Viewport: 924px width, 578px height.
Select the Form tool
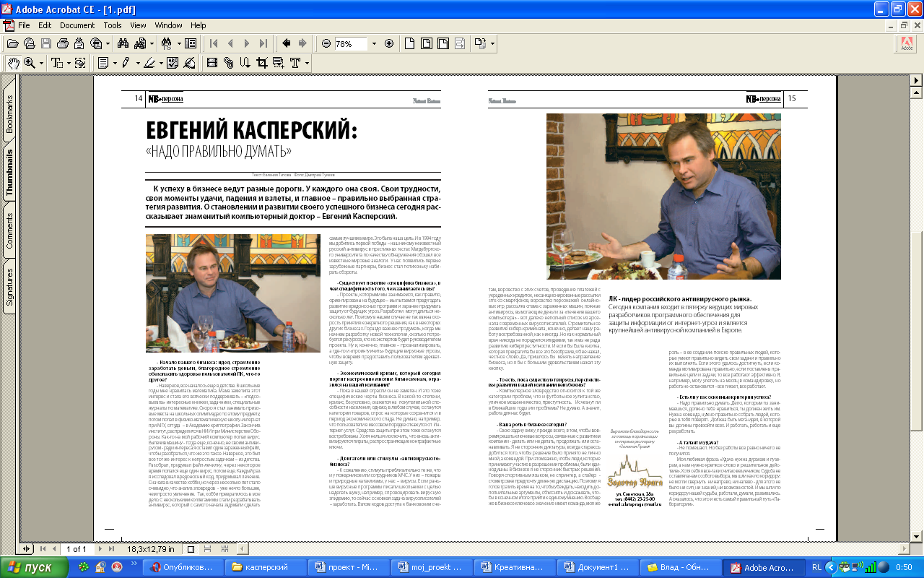click(x=278, y=63)
